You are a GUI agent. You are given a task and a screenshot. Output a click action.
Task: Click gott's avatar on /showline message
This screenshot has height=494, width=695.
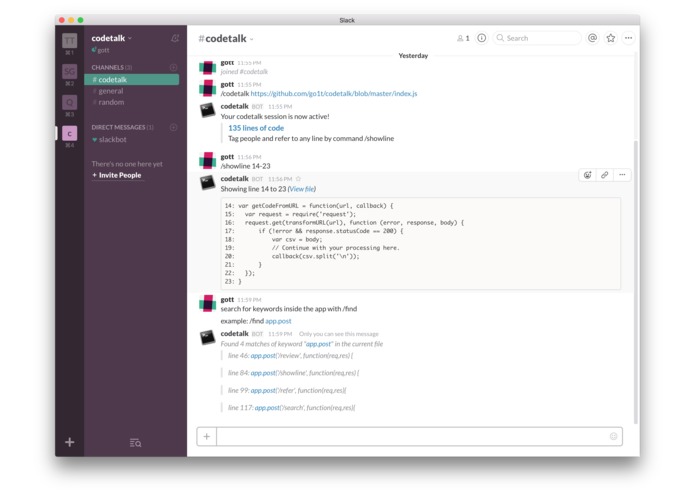click(207, 161)
